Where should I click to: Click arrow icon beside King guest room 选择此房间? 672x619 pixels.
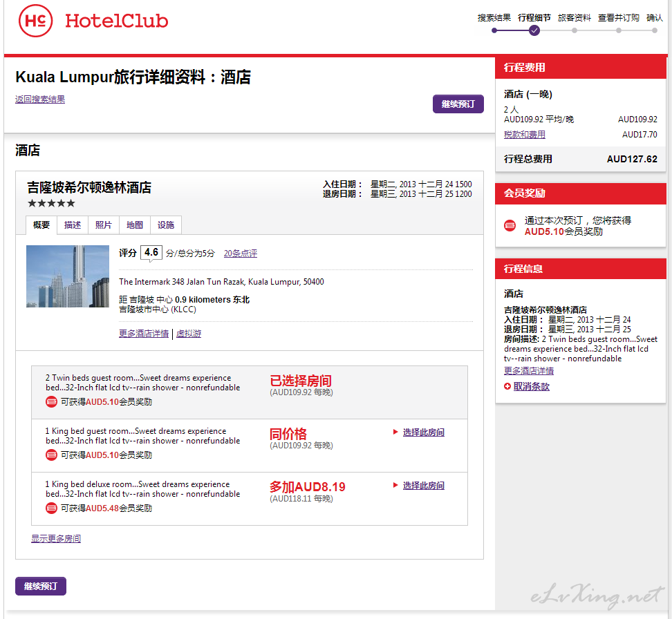point(395,432)
